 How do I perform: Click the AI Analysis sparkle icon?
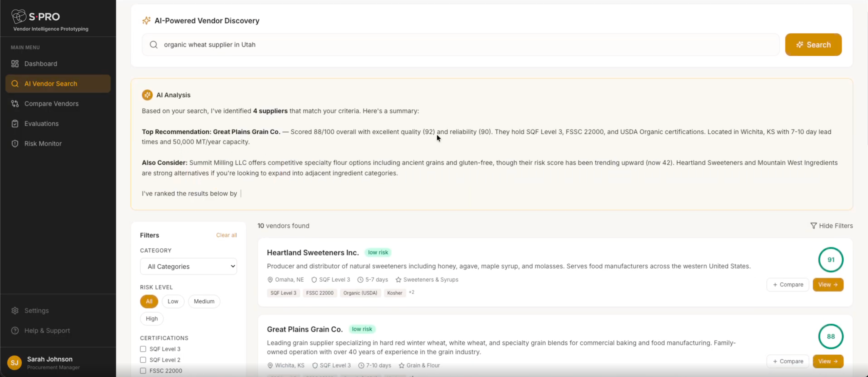click(147, 95)
